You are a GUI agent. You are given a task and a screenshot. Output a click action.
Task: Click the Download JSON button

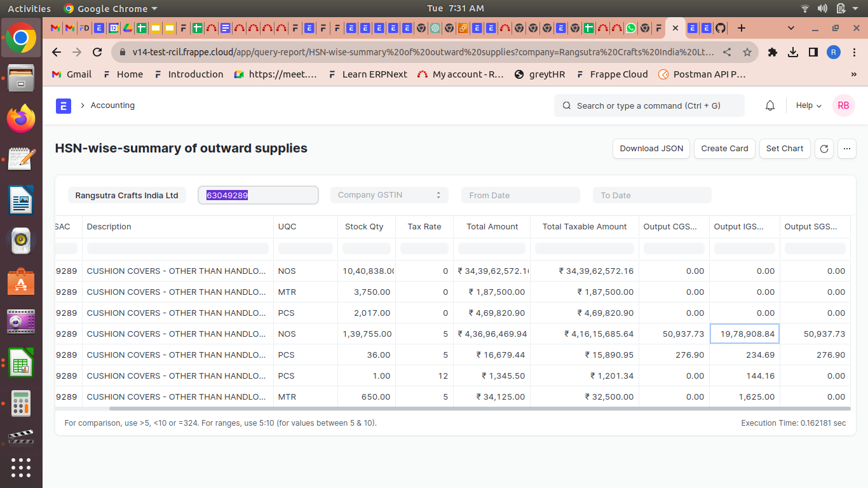(651, 148)
